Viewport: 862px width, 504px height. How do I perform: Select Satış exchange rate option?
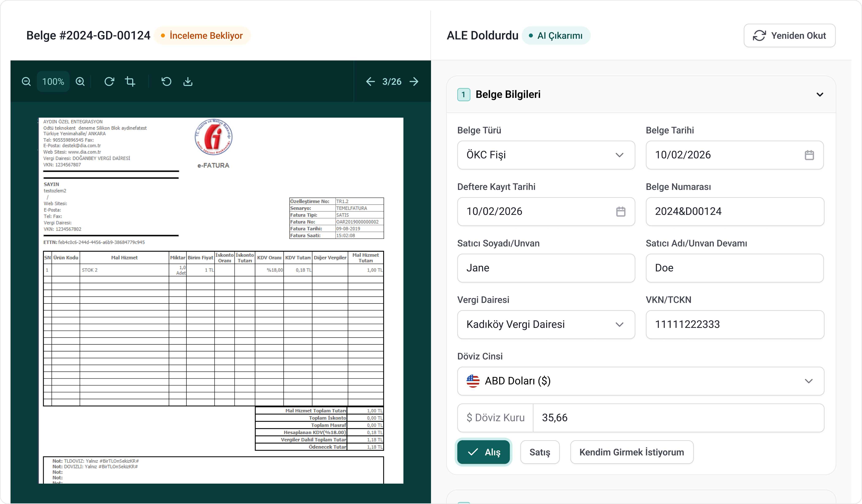pos(540,452)
